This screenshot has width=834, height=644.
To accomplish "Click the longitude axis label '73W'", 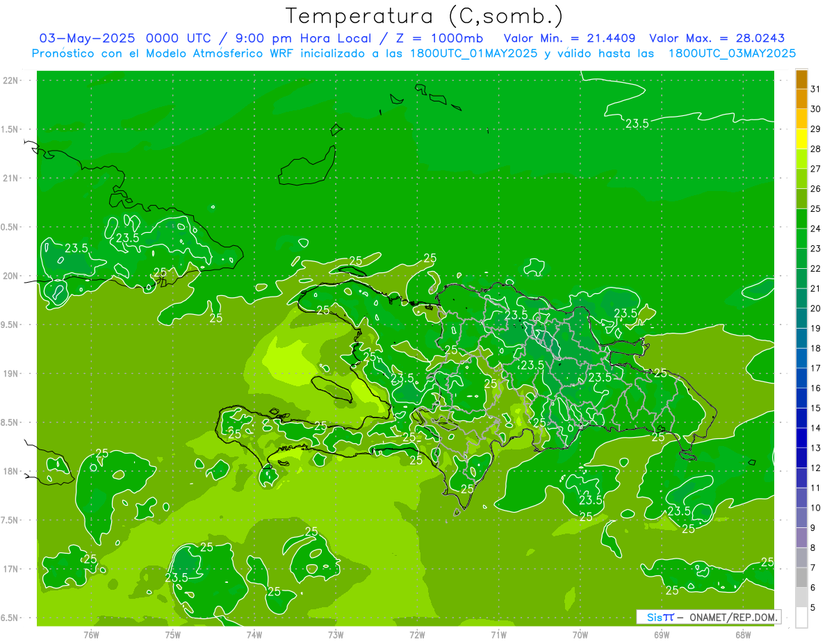I will (336, 635).
